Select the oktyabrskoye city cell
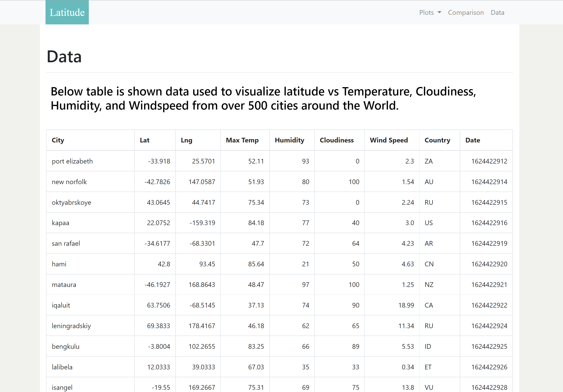 point(91,202)
